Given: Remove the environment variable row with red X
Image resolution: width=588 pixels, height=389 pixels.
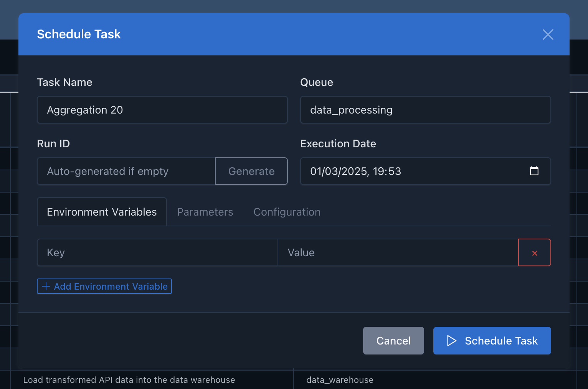Looking at the screenshot, I should 534,252.
